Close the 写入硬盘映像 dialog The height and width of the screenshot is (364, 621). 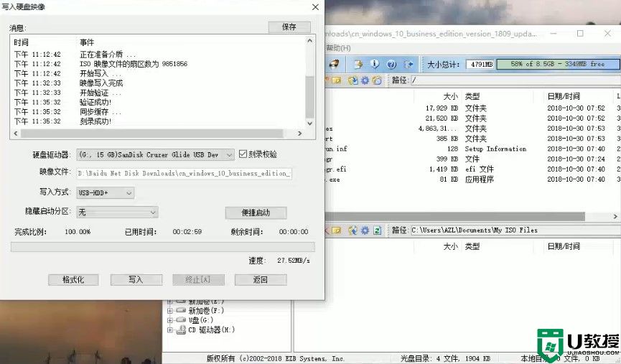[x=315, y=7]
